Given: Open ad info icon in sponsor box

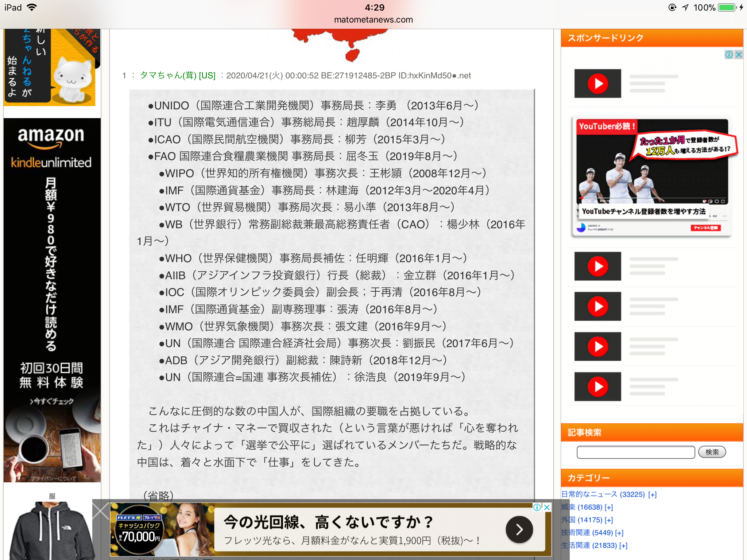Looking at the screenshot, I should [x=729, y=55].
